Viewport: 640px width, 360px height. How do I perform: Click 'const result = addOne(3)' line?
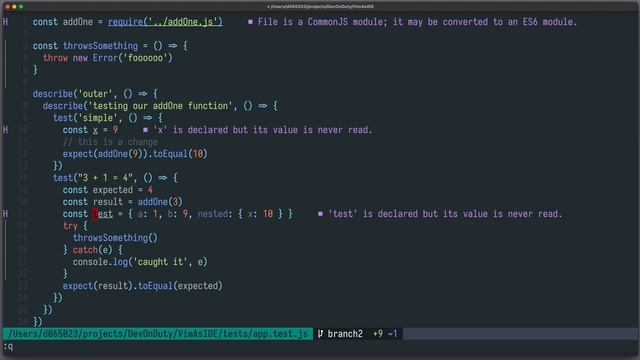(x=122, y=202)
